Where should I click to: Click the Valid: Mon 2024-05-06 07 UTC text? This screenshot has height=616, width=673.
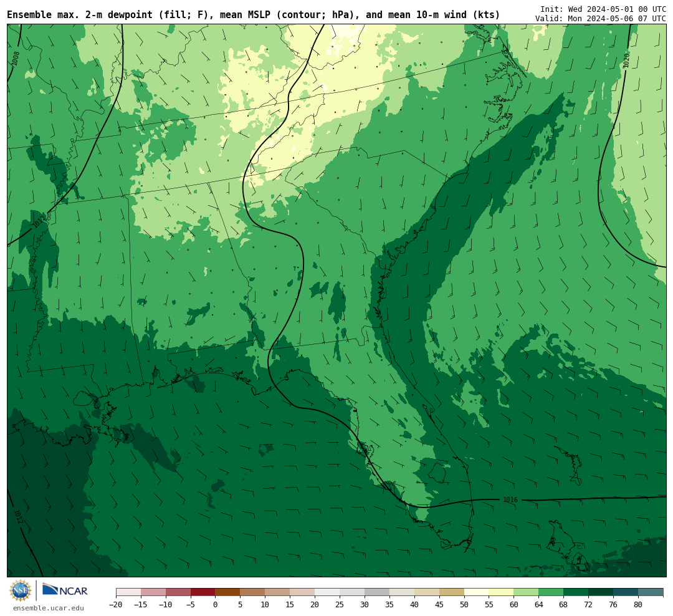coord(601,19)
